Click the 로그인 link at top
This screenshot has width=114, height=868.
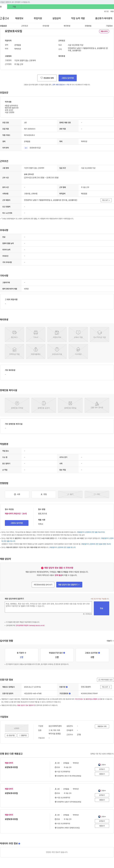tap(106, 11)
